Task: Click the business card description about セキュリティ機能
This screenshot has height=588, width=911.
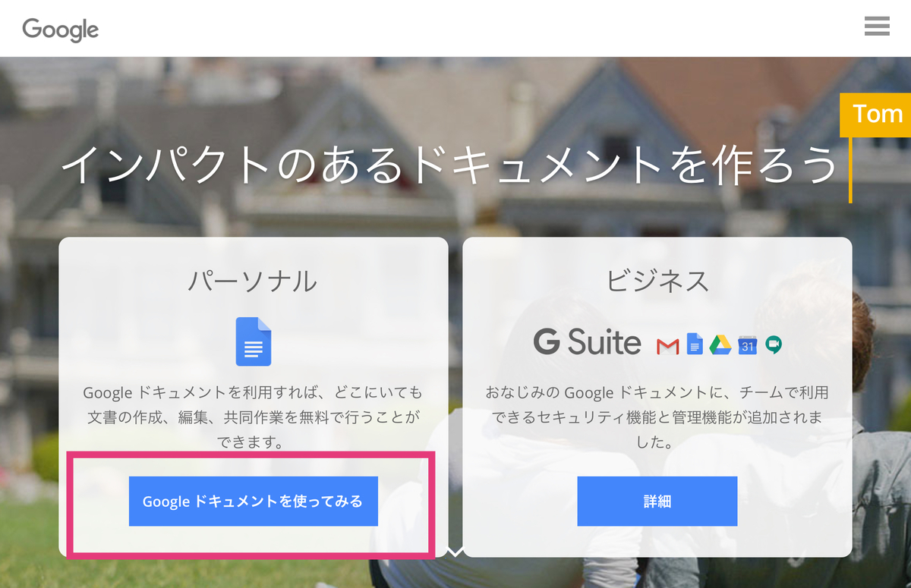Action: click(657, 417)
